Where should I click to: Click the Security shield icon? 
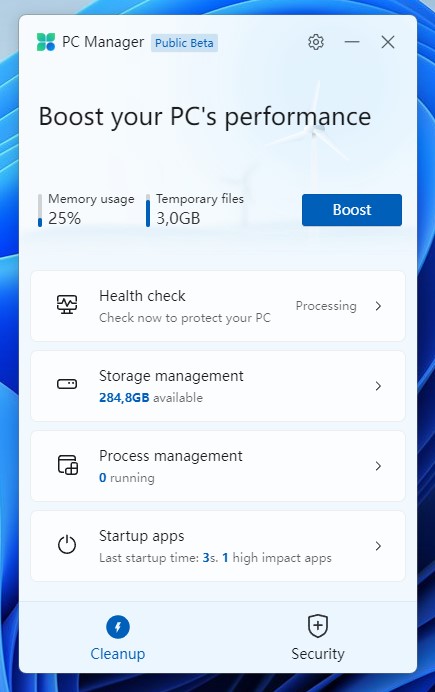tap(318, 626)
